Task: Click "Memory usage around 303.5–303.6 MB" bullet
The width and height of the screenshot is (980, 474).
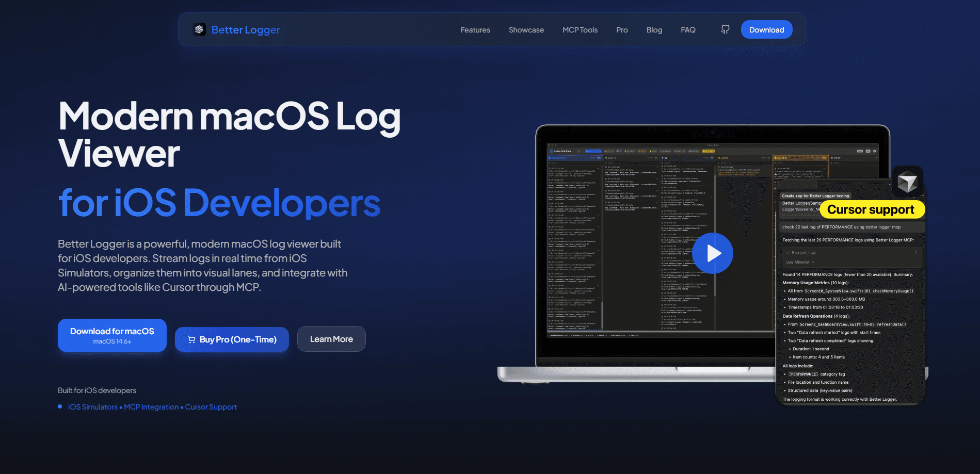Action: [x=826, y=299]
